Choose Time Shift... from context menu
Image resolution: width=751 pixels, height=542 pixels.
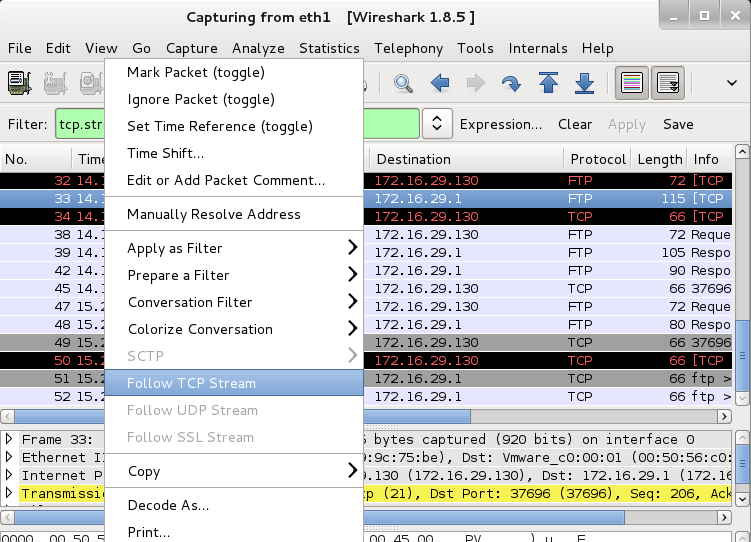pyautogui.click(x=234, y=153)
